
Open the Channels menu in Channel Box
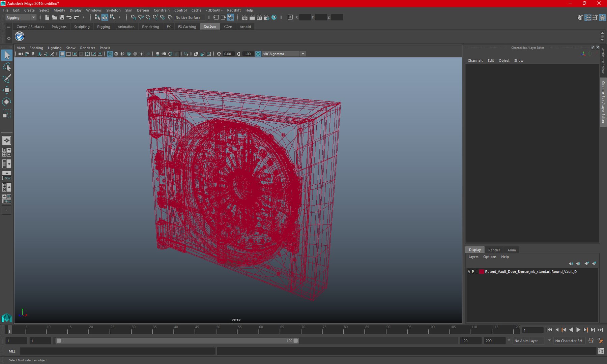tap(475, 61)
